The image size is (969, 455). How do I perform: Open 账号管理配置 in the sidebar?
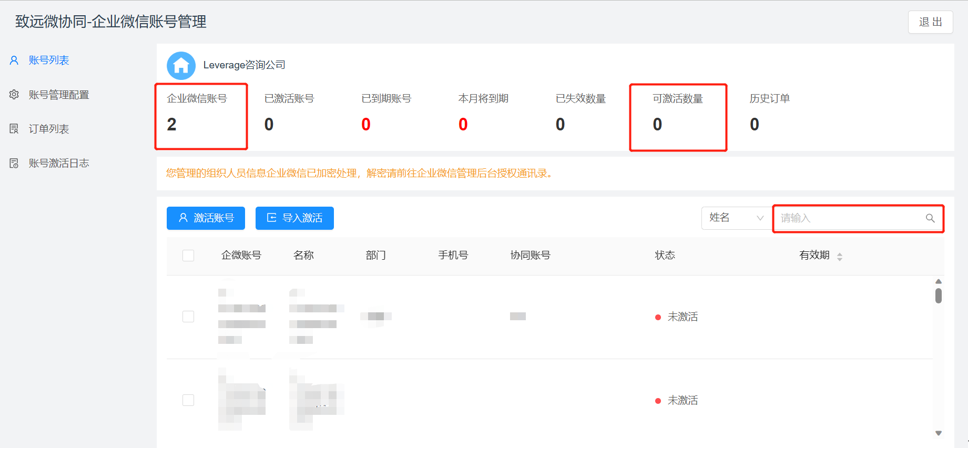(x=59, y=95)
